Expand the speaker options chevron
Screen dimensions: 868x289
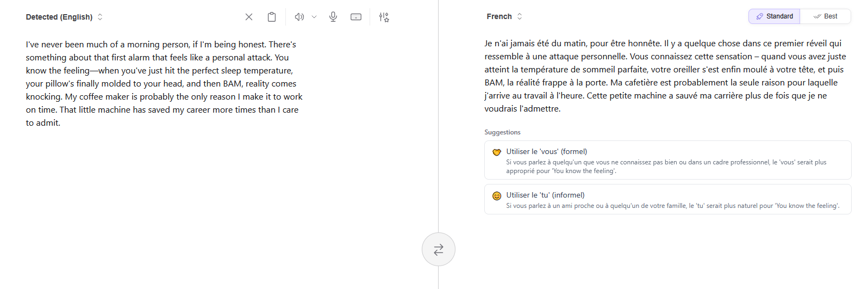coord(314,17)
